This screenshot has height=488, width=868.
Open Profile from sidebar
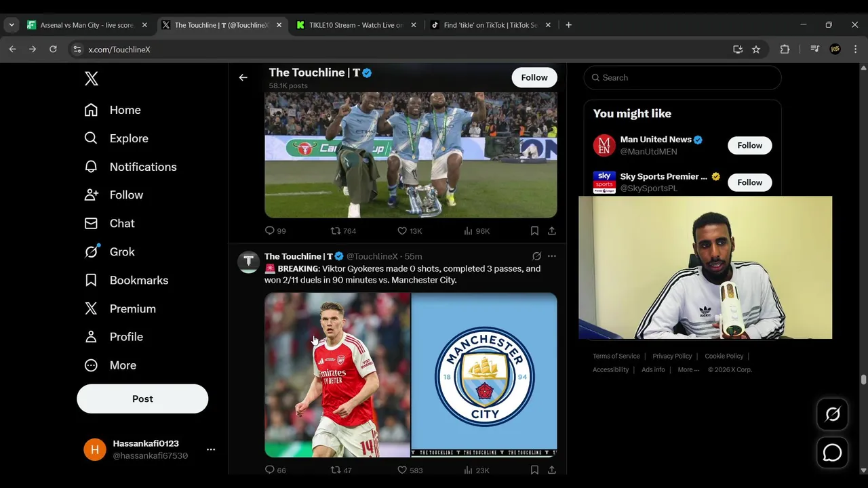[x=113, y=337]
